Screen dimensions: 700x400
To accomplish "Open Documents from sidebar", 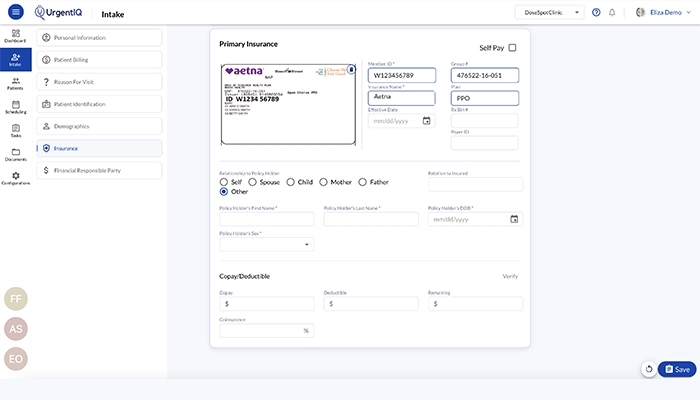I will click(16, 154).
